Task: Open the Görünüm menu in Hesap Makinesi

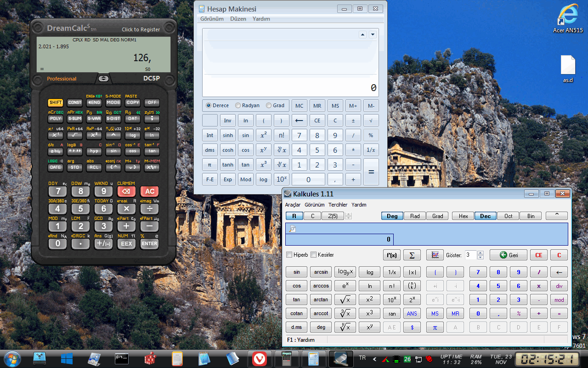Action: pos(212,19)
